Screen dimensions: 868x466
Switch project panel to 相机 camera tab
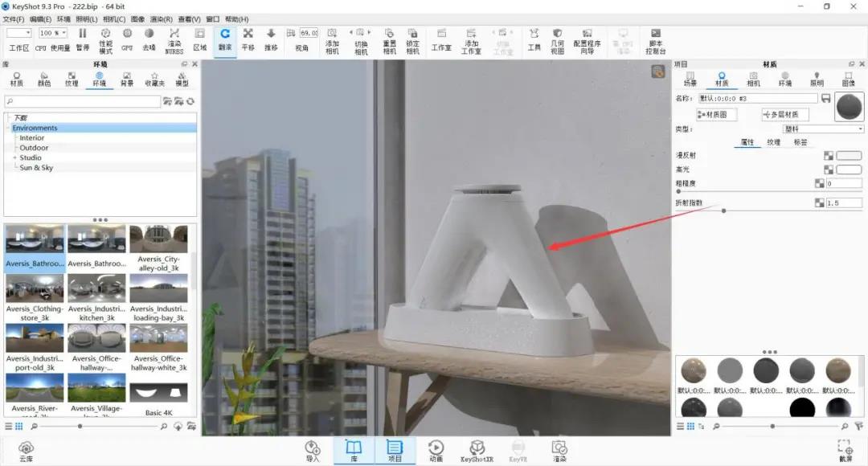(753, 80)
